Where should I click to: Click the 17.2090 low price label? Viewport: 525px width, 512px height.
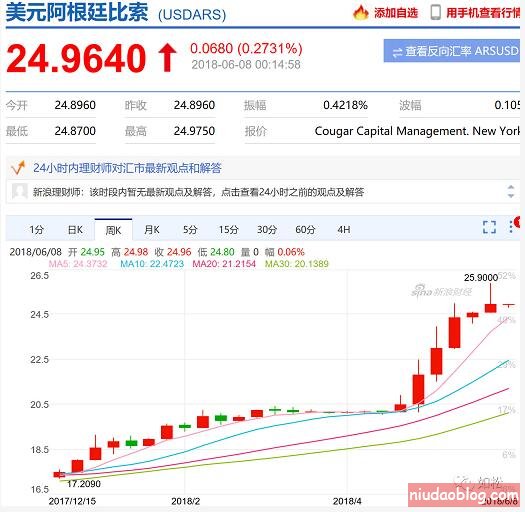click(x=84, y=484)
